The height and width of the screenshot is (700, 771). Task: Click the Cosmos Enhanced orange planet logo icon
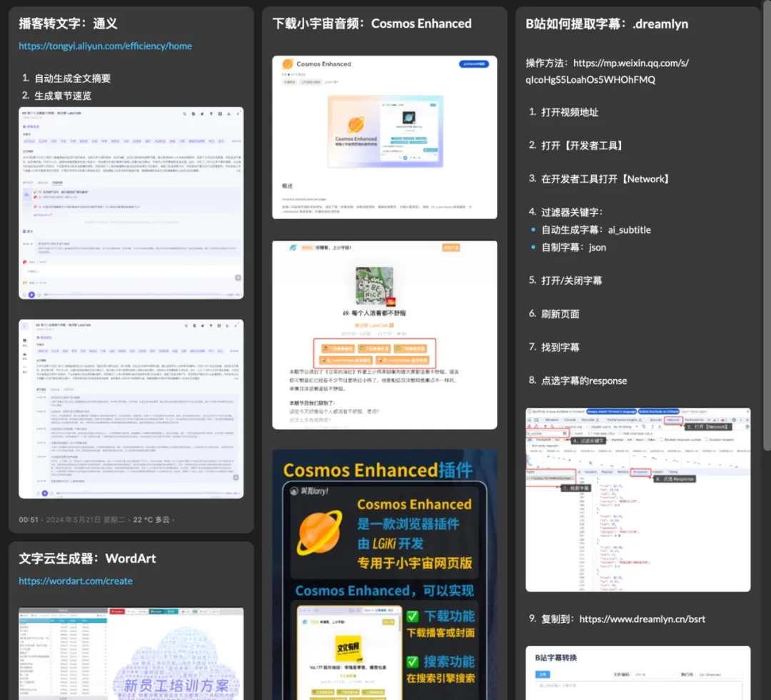pos(288,64)
